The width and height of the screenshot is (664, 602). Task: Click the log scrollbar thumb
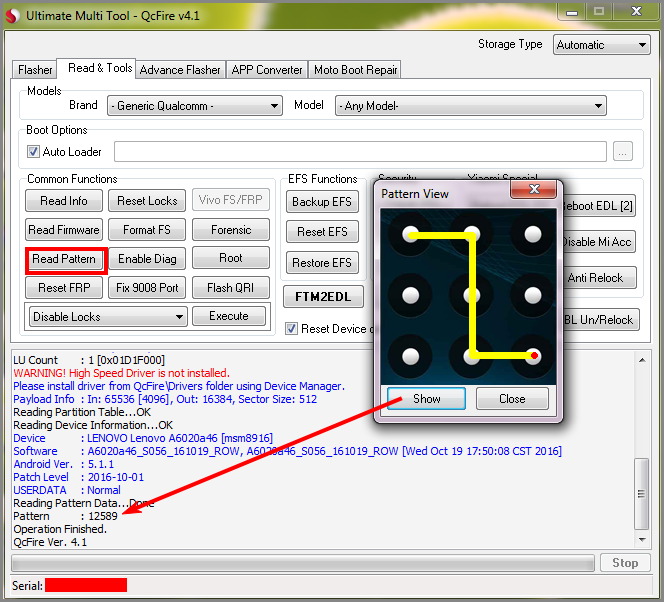(642, 494)
